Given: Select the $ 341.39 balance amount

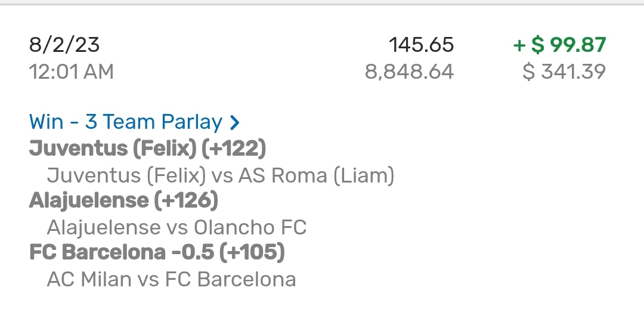Looking at the screenshot, I should tap(563, 72).
